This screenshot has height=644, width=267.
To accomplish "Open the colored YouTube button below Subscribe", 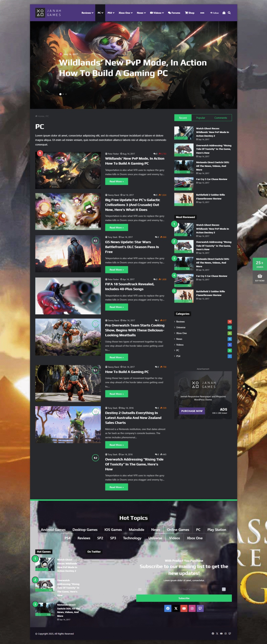I will coord(184,608).
